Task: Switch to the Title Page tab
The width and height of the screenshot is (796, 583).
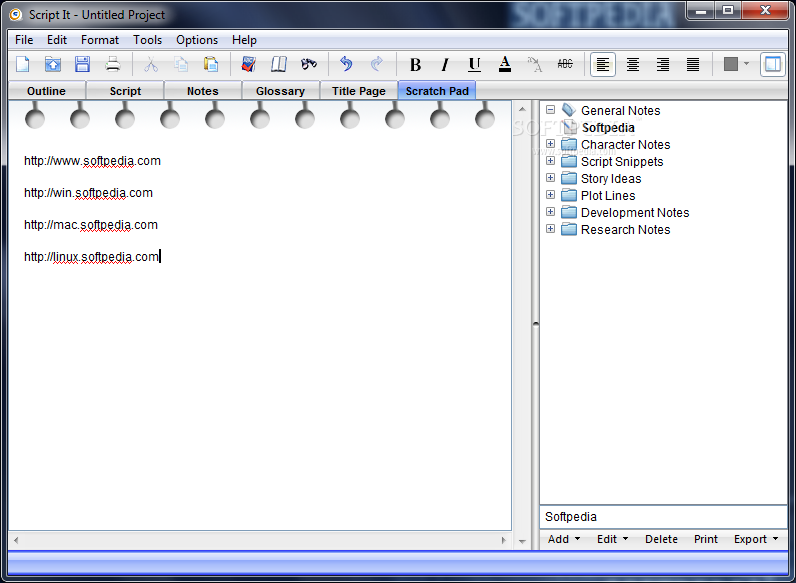Action: 358,91
